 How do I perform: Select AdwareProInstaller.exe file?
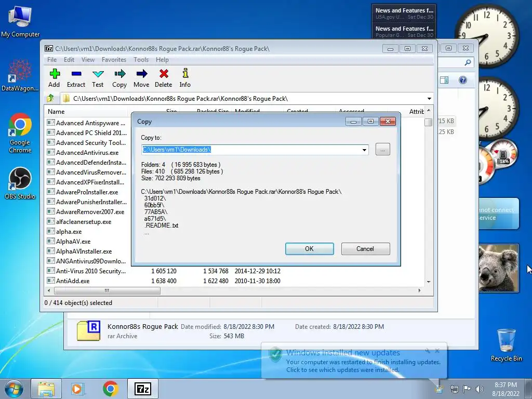pos(87,192)
